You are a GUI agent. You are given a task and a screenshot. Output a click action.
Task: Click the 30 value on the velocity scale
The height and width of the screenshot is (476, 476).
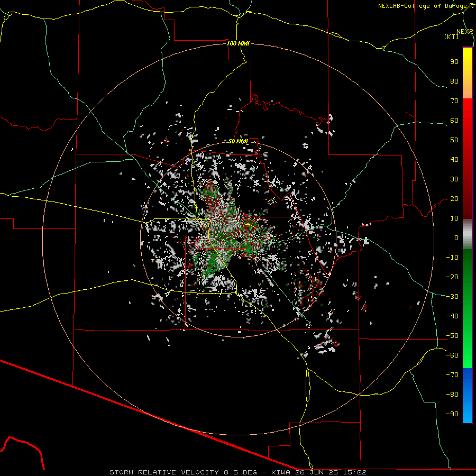point(454,179)
